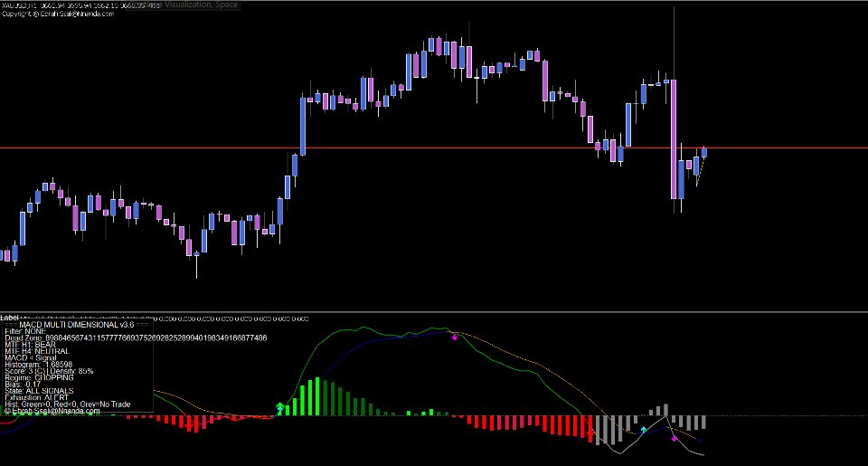This screenshot has height=466, width=868.
Task: Click the "Score: 3 (C) | Density: 85%" line
Action: [x=49, y=371]
